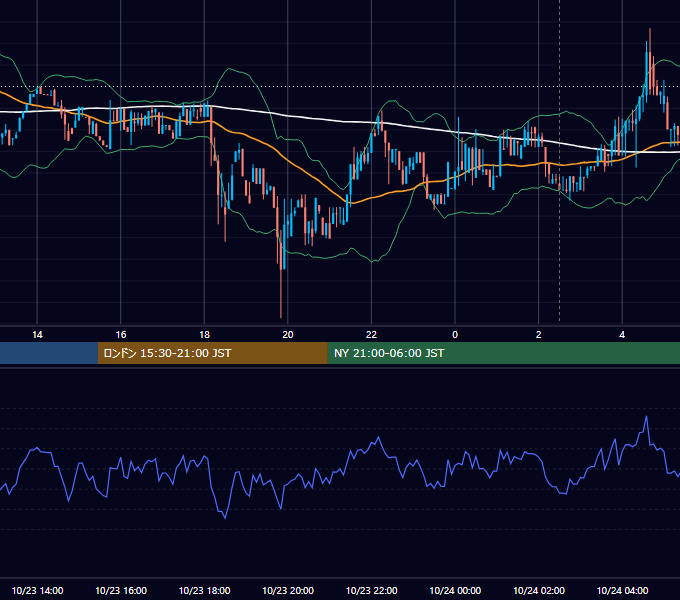Click the hour label 18 on time axis
Image resolution: width=680 pixels, height=600 pixels.
pyautogui.click(x=204, y=335)
